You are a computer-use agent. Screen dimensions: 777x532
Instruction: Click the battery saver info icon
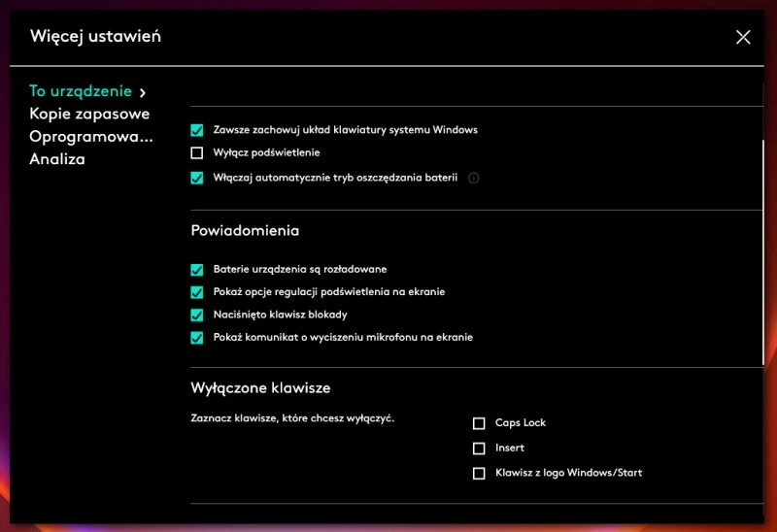click(x=474, y=179)
